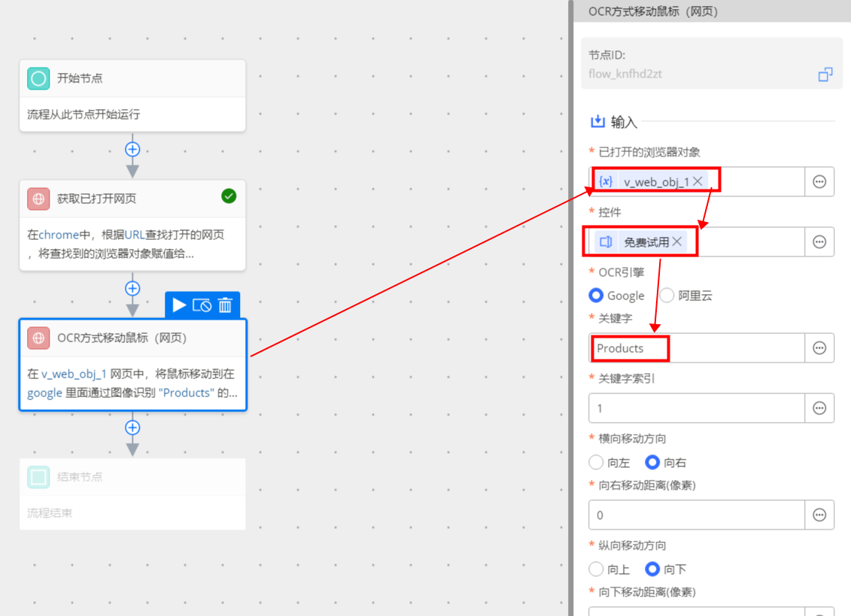851x616 pixels.
Task: Add a node below 开始节点
Action: (x=132, y=149)
